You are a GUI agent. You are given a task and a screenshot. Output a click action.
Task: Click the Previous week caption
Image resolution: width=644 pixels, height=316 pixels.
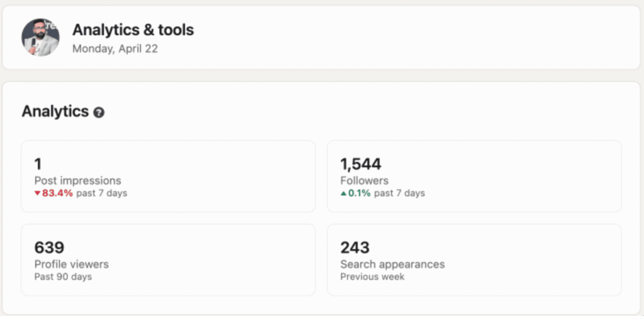(372, 276)
